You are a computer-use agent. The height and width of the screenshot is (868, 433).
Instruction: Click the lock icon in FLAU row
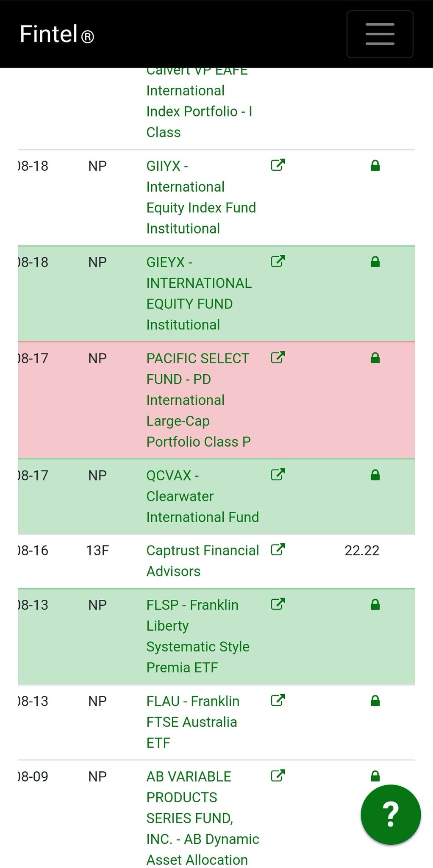pyautogui.click(x=375, y=701)
